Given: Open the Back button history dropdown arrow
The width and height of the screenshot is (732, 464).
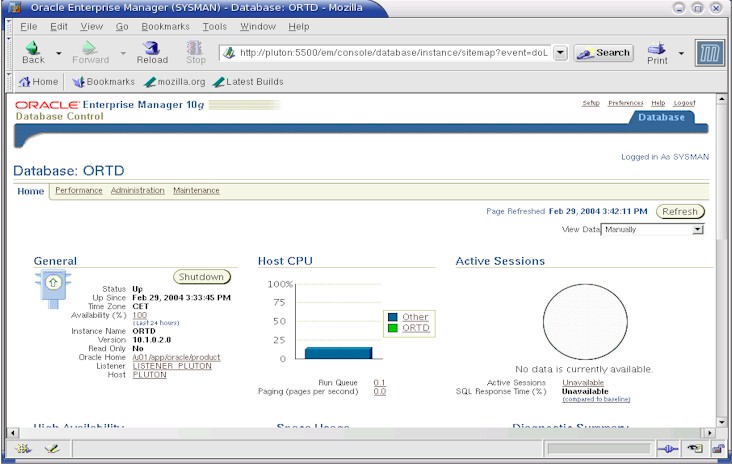Looking at the screenshot, I should 59,53.
